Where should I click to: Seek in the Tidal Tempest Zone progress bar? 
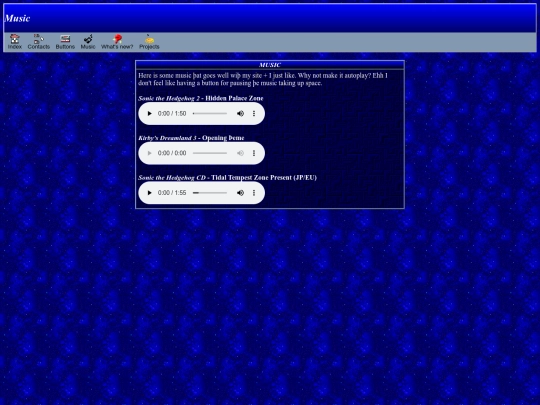pos(210,193)
